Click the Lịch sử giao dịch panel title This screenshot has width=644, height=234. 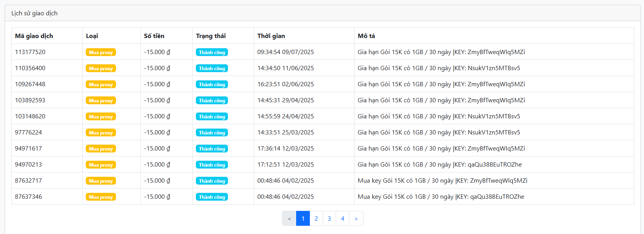[x=34, y=13]
